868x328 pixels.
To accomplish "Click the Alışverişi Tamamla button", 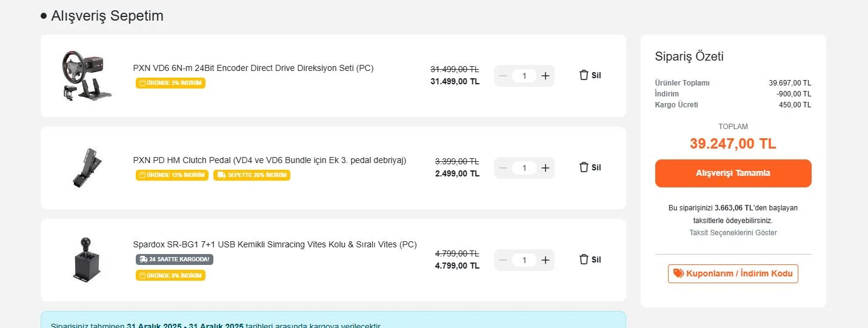I will (733, 173).
